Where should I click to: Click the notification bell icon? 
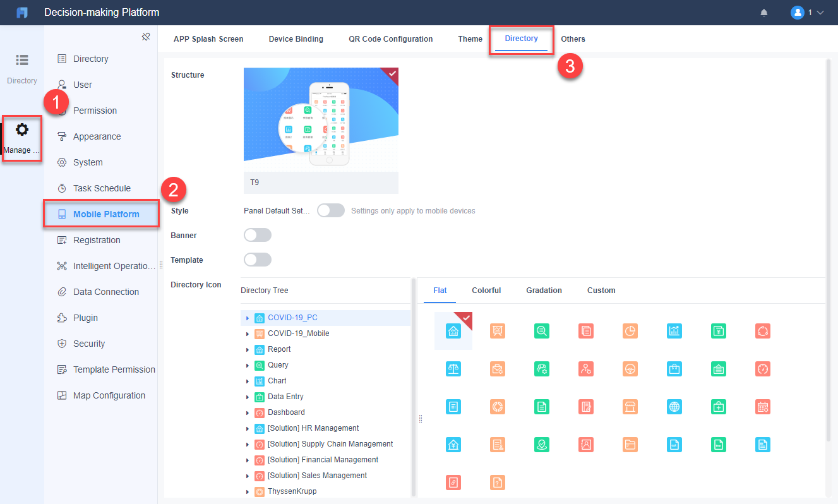point(764,13)
